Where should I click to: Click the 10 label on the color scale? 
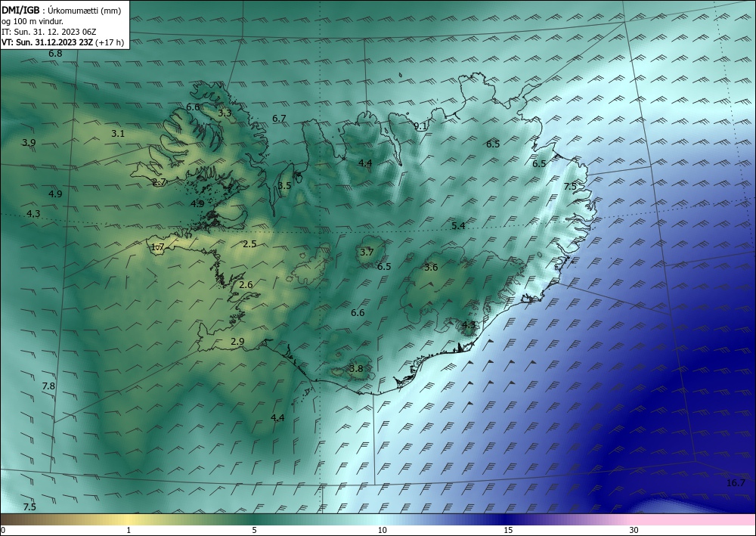(383, 530)
